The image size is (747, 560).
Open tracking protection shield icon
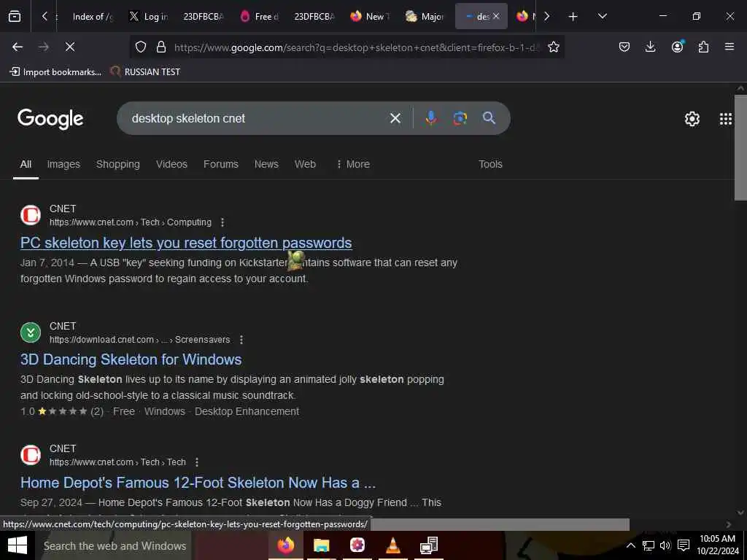pos(141,47)
